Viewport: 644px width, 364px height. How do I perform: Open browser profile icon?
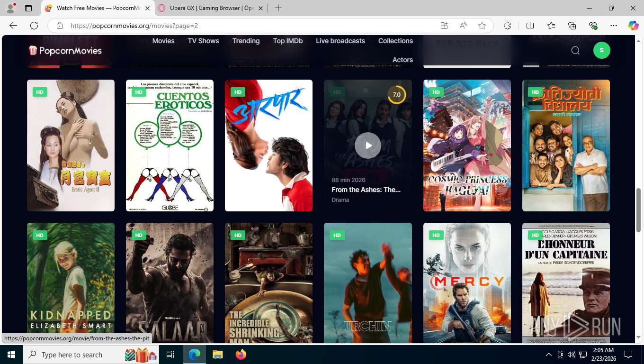(x=10, y=8)
